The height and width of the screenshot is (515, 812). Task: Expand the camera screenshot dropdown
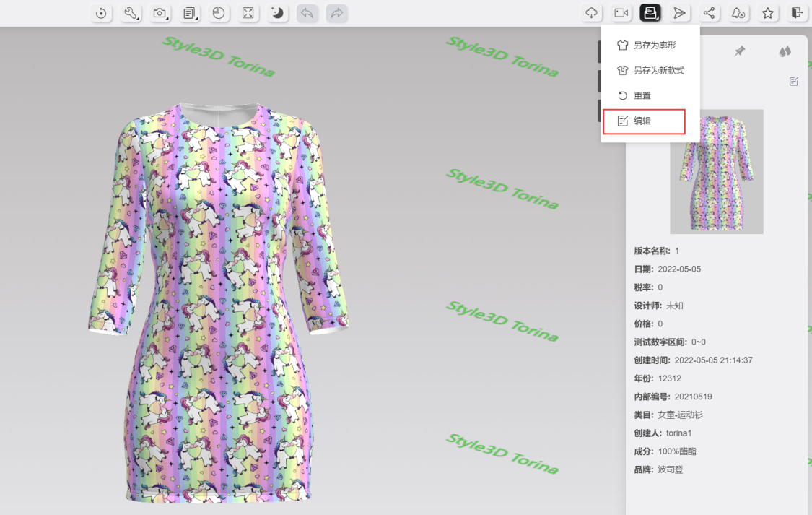click(x=160, y=13)
